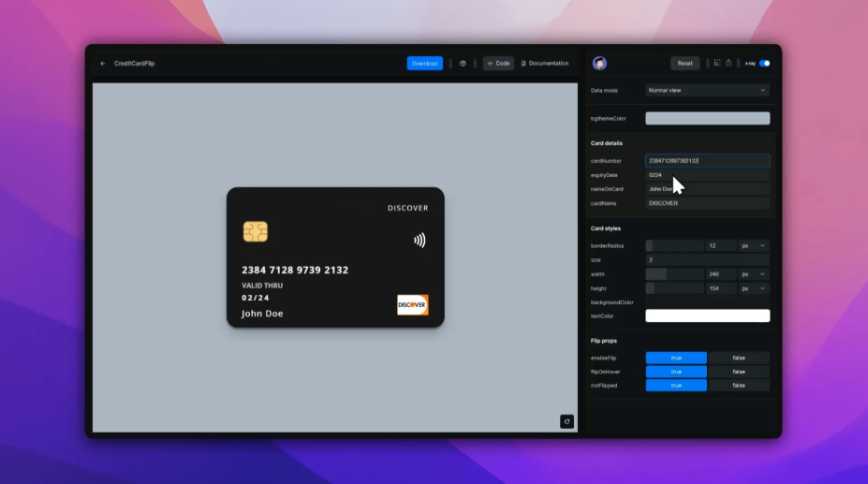
Task: Open the Data mode Normal view dropdown
Action: pyautogui.click(x=708, y=90)
